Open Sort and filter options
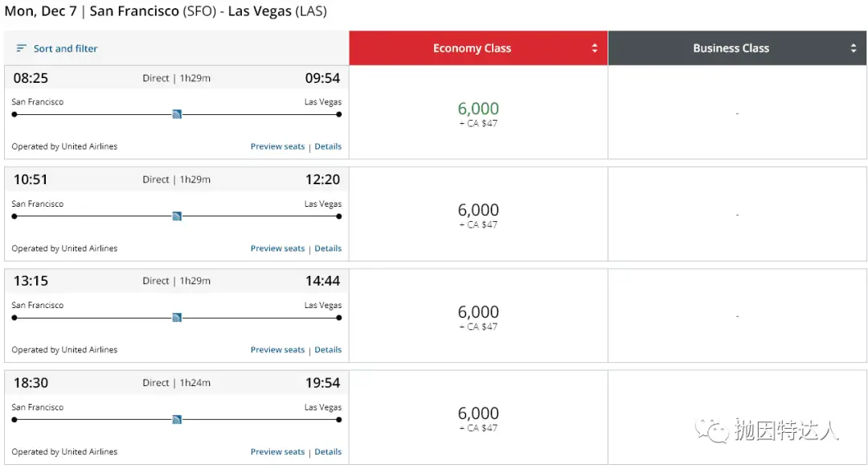Screen dimensions: 868x469 (x=65, y=48)
